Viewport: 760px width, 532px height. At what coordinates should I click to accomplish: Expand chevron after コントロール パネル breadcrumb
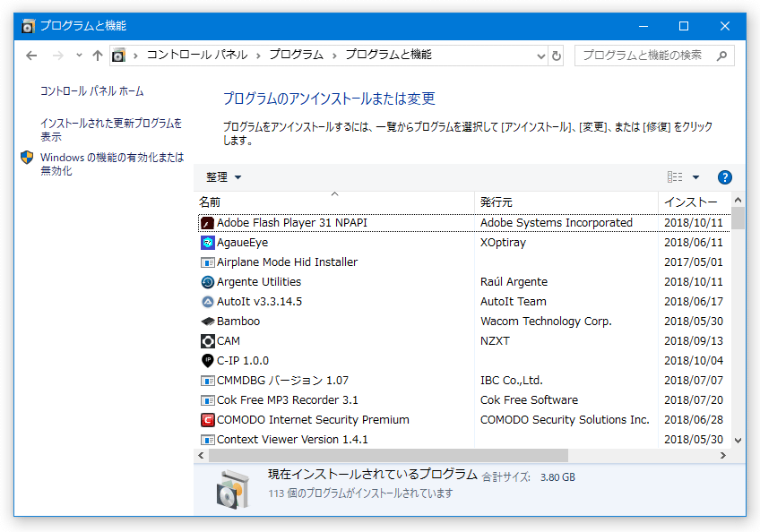(258, 56)
